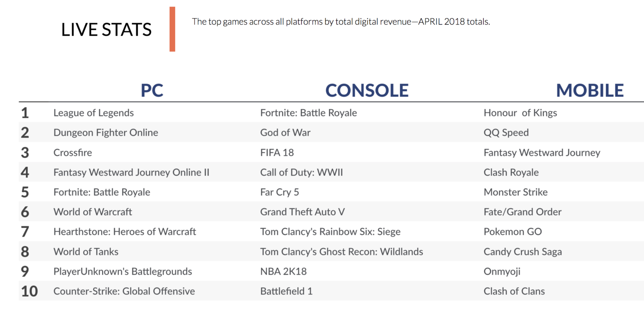Click the rank number 10
The height and width of the screenshot is (318, 644).
[29, 291]
